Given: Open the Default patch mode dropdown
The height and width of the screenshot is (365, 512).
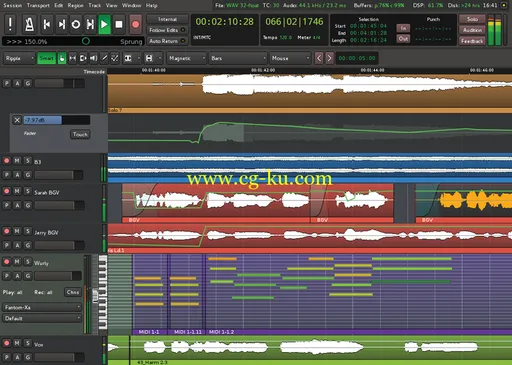Looking at the screenshot, I should [x=42, y=318].
